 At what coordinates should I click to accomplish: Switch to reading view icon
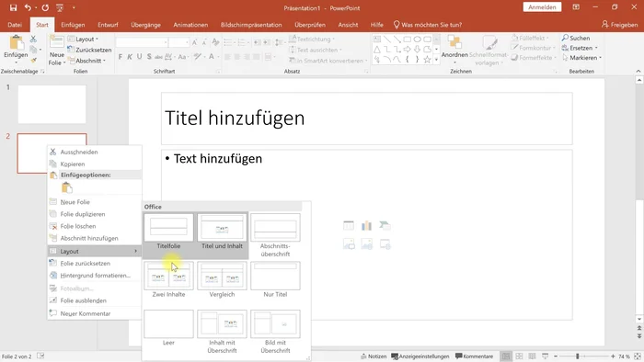pyautogui.click(x=533, y=356)
